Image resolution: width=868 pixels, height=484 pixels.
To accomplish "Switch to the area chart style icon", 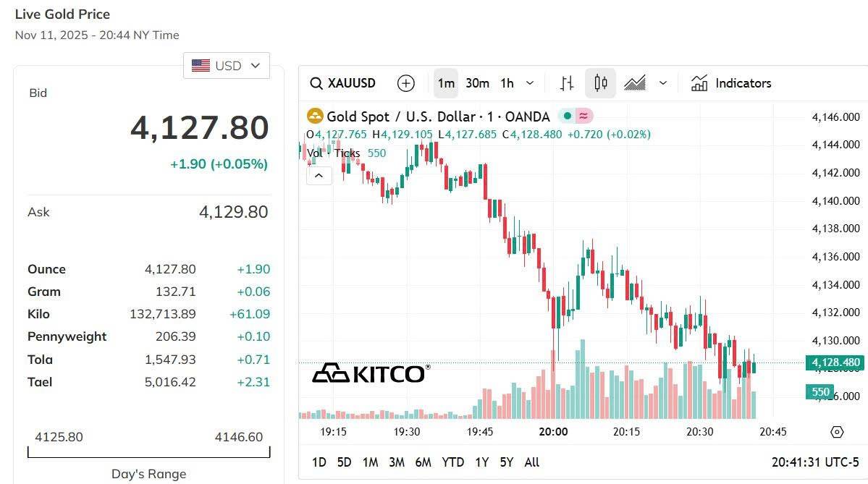I will coord(634,83).
